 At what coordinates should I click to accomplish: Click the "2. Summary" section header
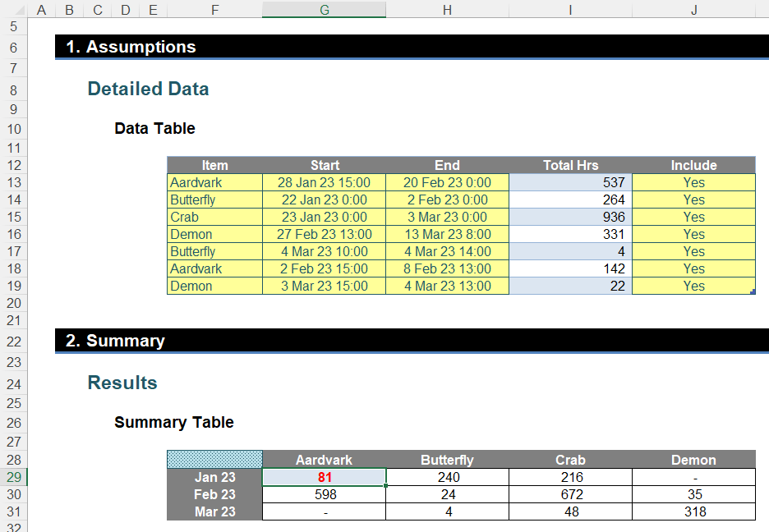pyautogui.click(x=115, y=341)
